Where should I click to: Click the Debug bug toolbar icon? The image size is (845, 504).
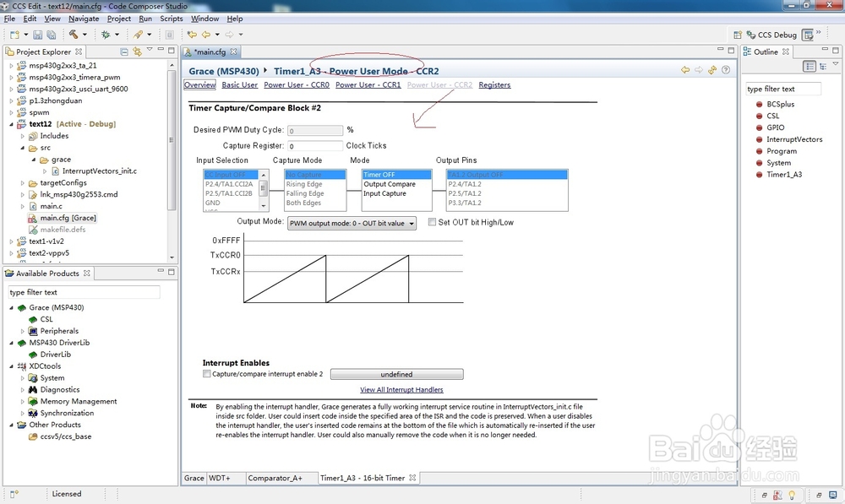[x=106, y=35]
